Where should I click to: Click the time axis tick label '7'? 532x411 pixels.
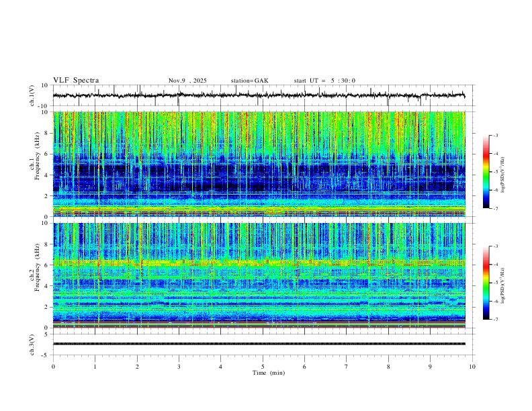coord(347,367)
